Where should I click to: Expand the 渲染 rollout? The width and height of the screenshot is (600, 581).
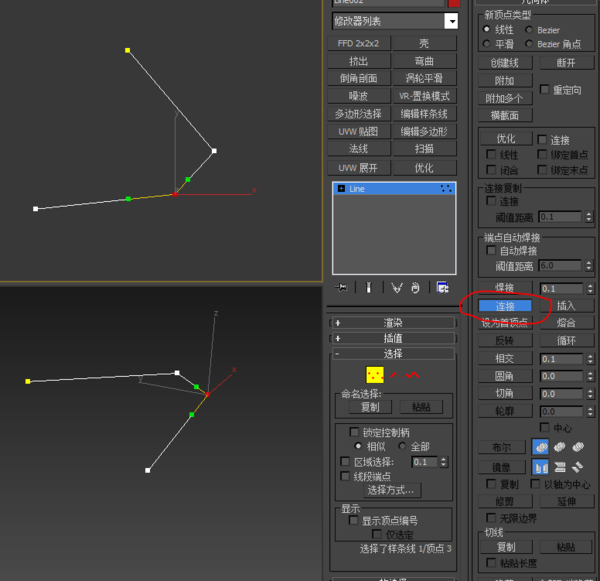pos(393,323)
